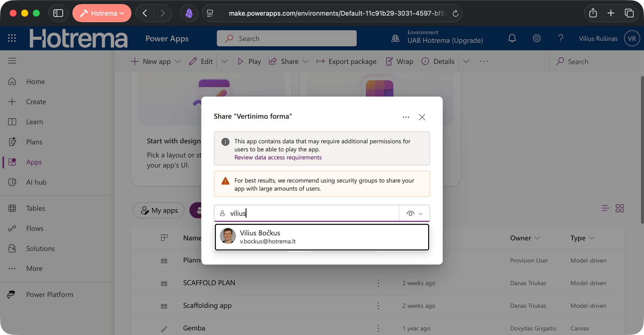Open the SCAFFOLD PLAN app
The image size is (644, 335).
[x=209, y=283]
